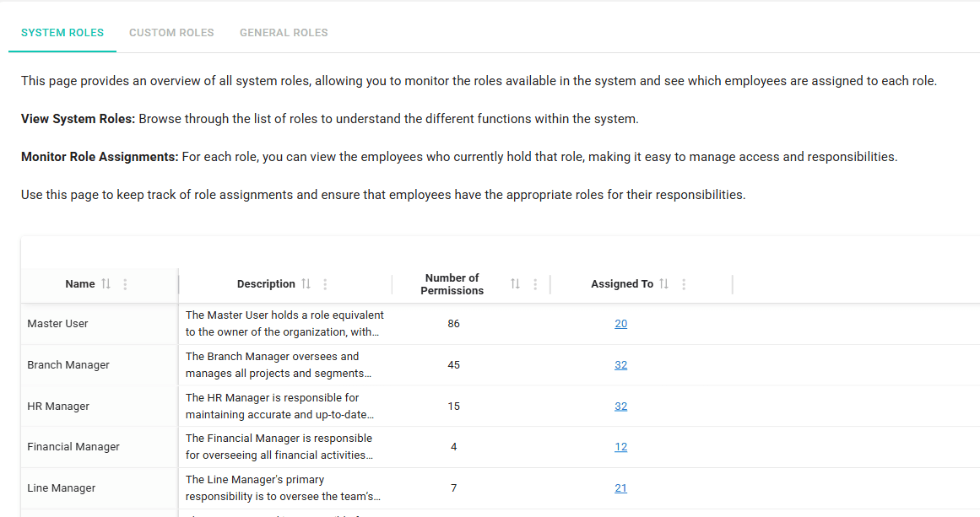Image resolution: width=980 pixels, height=517 pixels.
Task: Open the Number of Permissions column menu
Action: click(534, 283)
